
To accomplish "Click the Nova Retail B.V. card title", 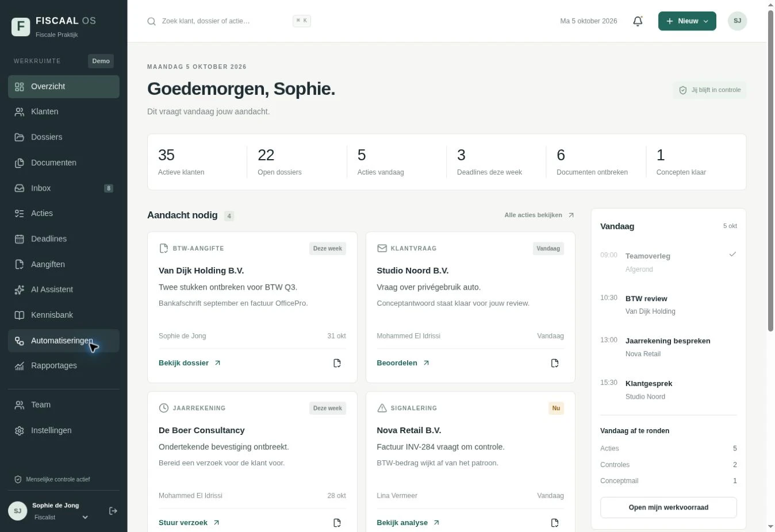I will pos(409,430).
